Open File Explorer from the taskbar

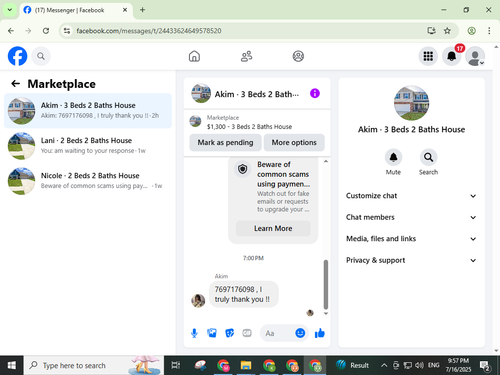click(x=246, y=365)
